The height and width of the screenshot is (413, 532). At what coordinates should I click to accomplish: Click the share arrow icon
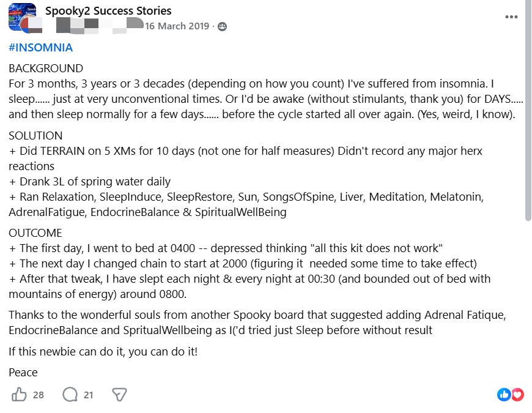pos(119,395)
